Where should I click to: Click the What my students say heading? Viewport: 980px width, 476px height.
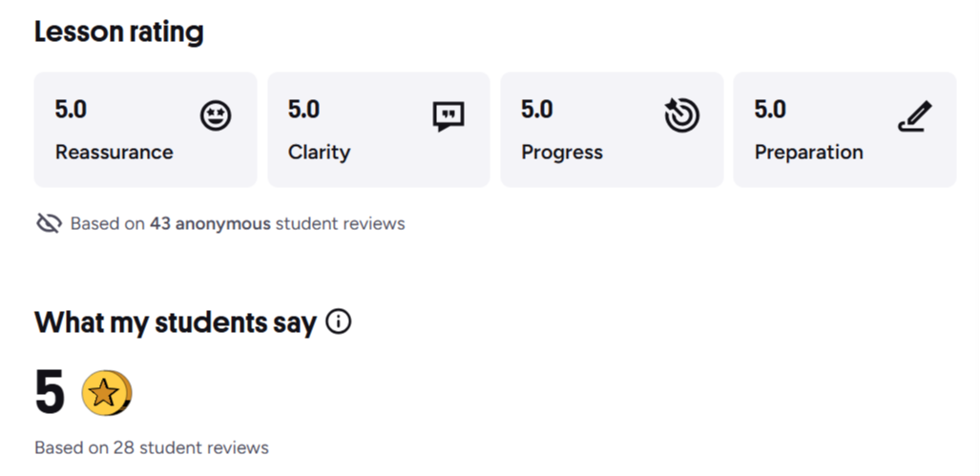[176, 322]
